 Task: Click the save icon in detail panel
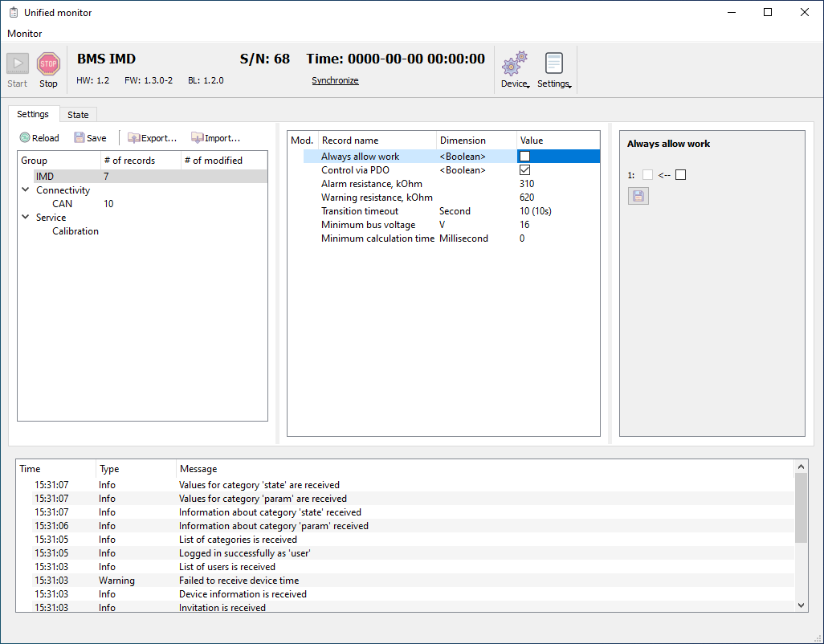pyautogui.click(x=638, y=196)
